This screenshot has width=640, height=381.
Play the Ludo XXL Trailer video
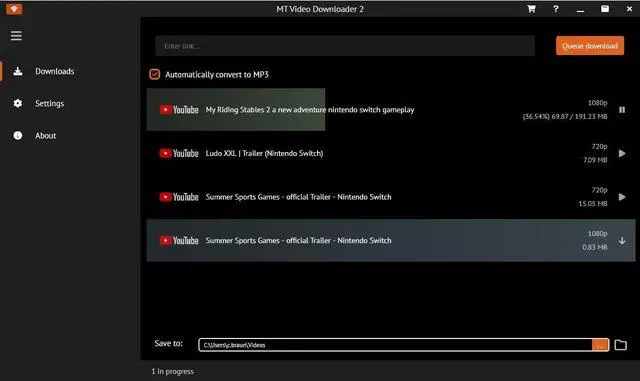point(622,153)
